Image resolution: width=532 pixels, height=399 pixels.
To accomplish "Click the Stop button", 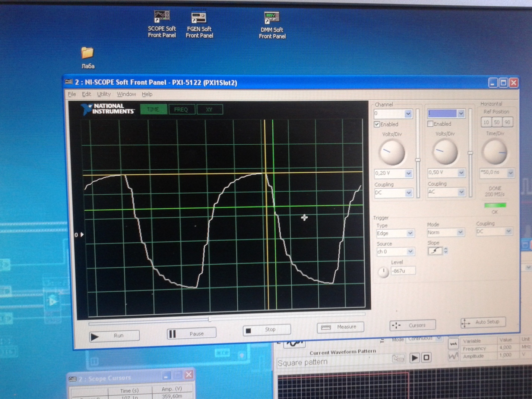I will 266,330.
